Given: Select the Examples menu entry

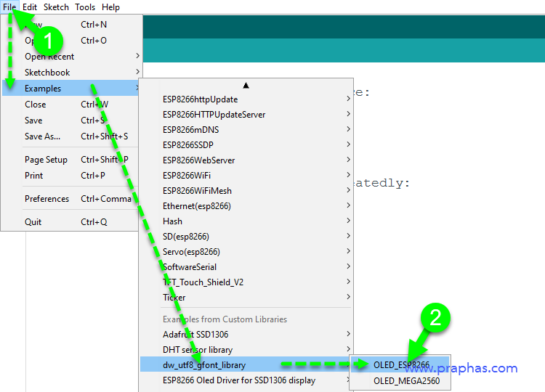Looking at the screenshot, I should click(72, 88).
